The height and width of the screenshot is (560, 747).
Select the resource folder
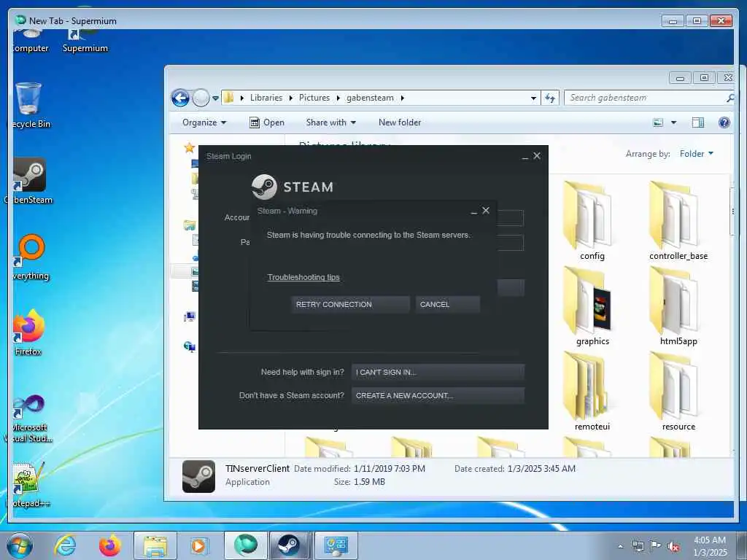(678, 392)
